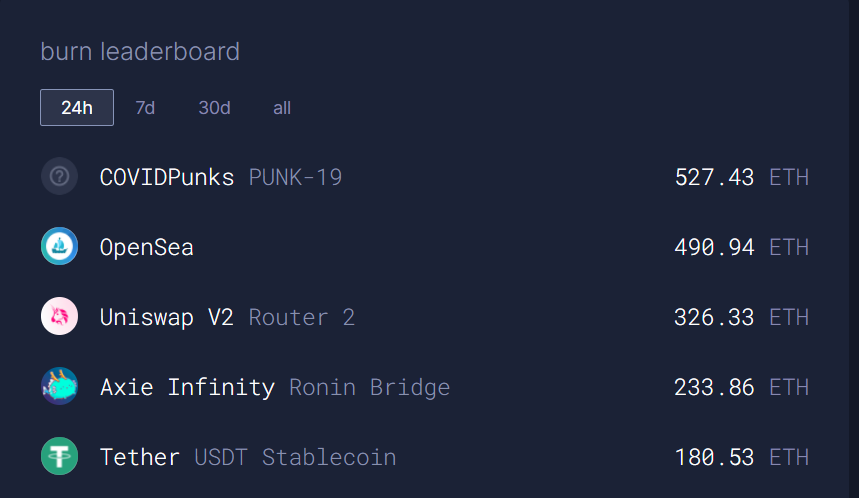
Task: Click the Uniswap unicorn logo icon
Action: click(x=59, y=317)
